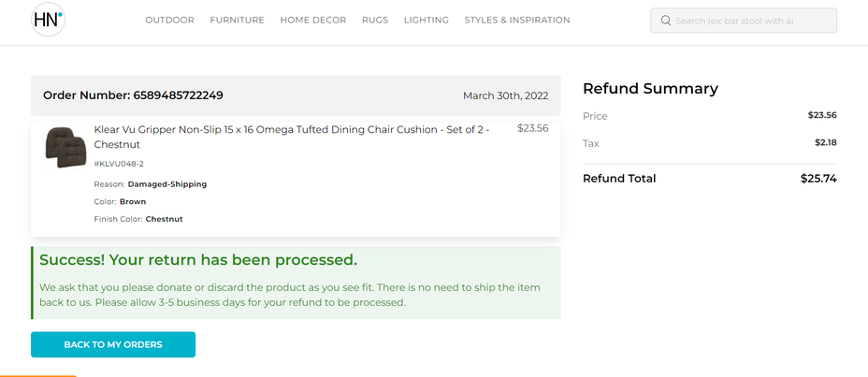Click the March 30th, 2022 order date
868x377 pixels.
[505, 95]
